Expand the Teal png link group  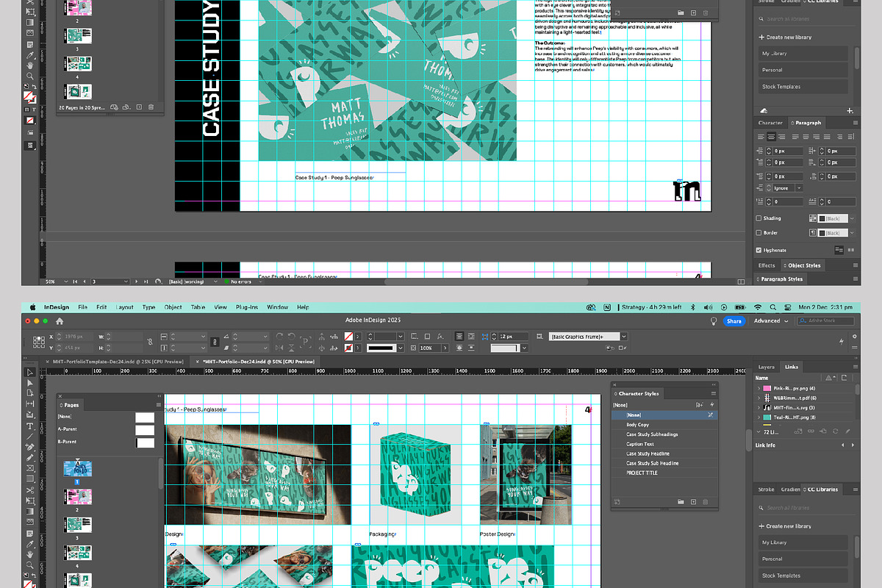pyautogui.click(x=759, y=417)
